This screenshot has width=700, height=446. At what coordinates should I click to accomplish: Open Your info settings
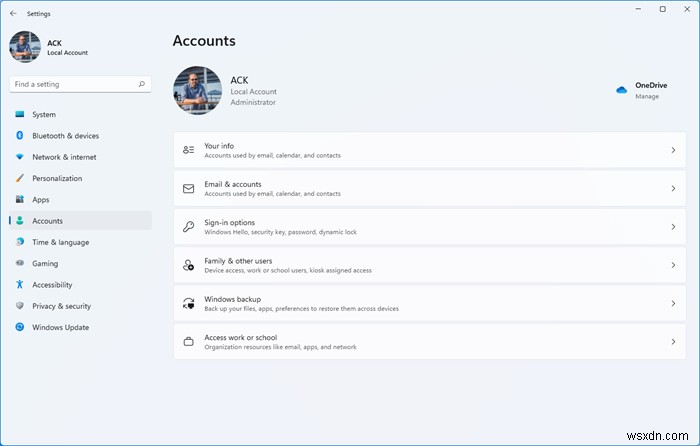point(429,150)
